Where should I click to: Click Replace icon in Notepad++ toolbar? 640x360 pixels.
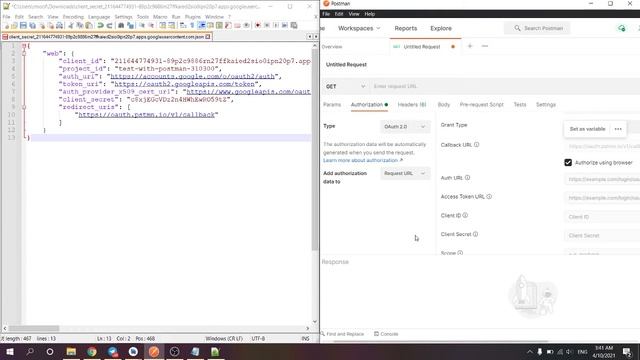coord(130,25)
